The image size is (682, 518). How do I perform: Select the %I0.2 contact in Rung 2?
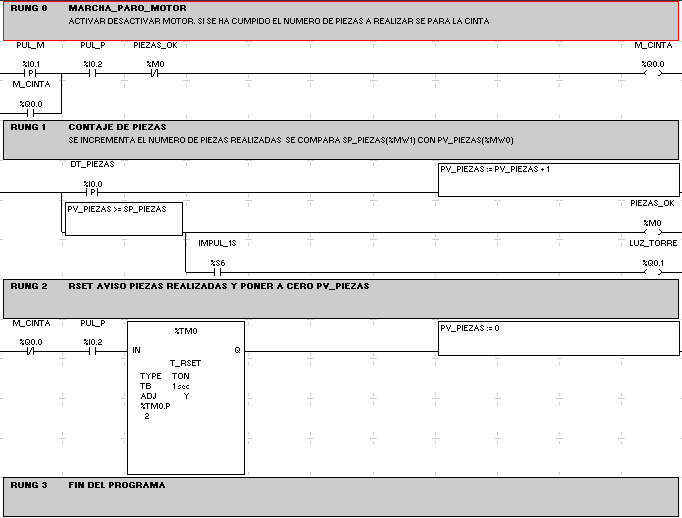click(x=93, y=351)
